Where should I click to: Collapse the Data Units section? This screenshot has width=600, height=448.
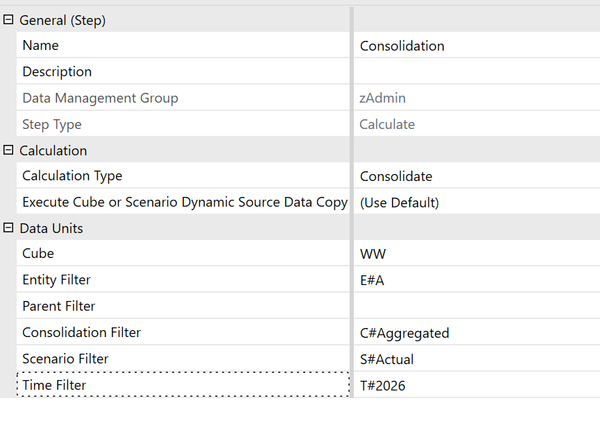tap(9, 228)
